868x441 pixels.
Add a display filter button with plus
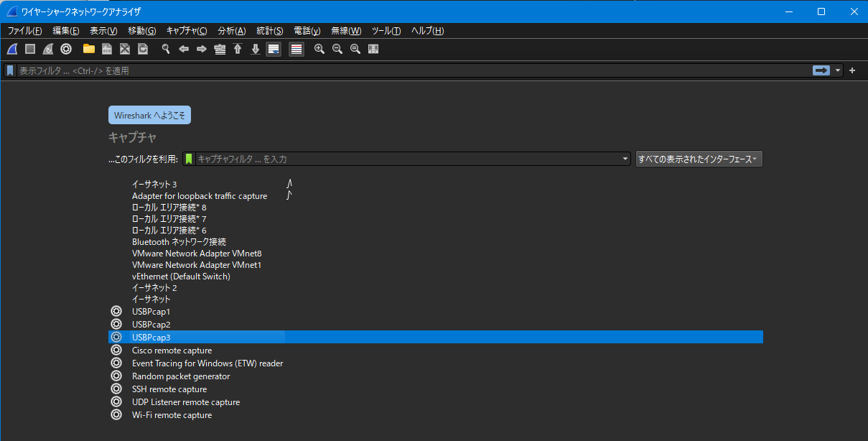tap(852, 70)
